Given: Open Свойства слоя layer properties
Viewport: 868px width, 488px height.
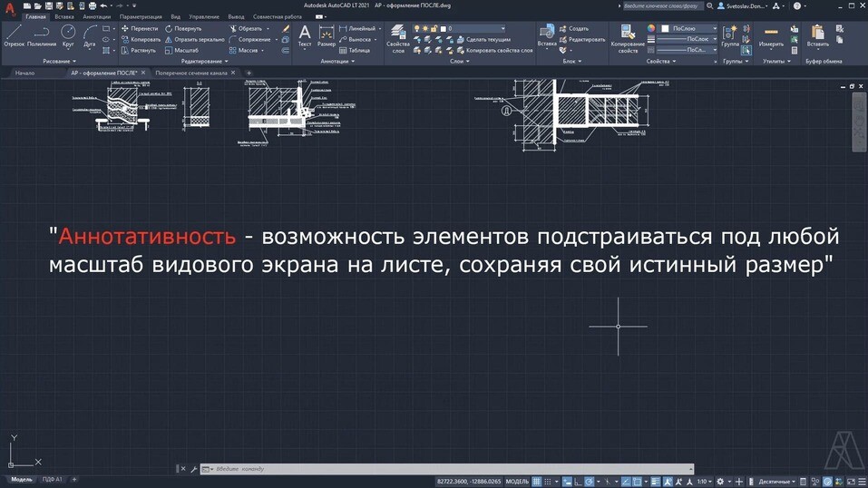Looking at the screenshot, I should point(398,39).
